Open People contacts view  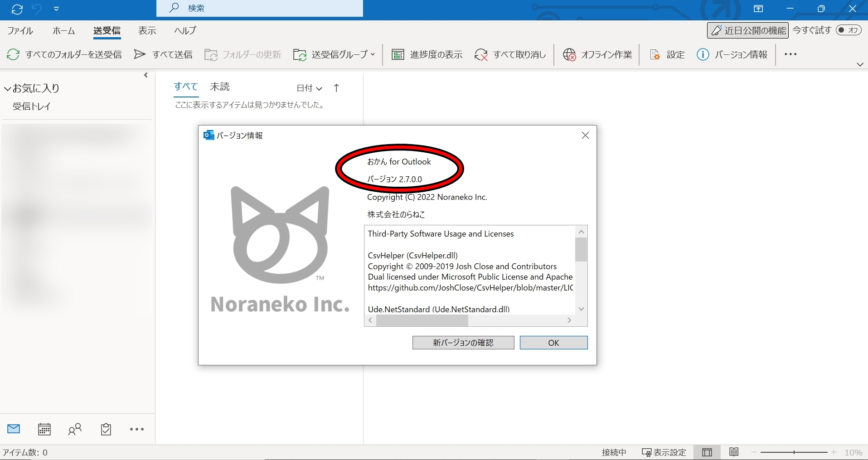[x=75, y=429]
